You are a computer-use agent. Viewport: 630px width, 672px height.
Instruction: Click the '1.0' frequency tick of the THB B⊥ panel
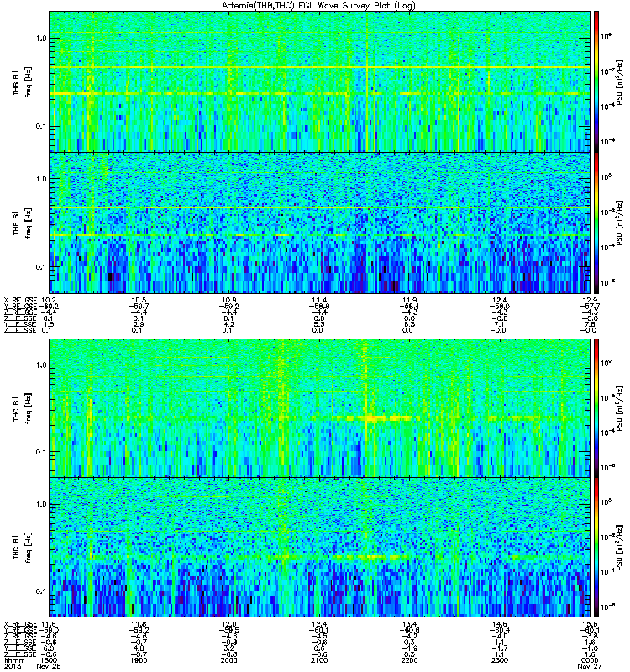click(41, 39)
